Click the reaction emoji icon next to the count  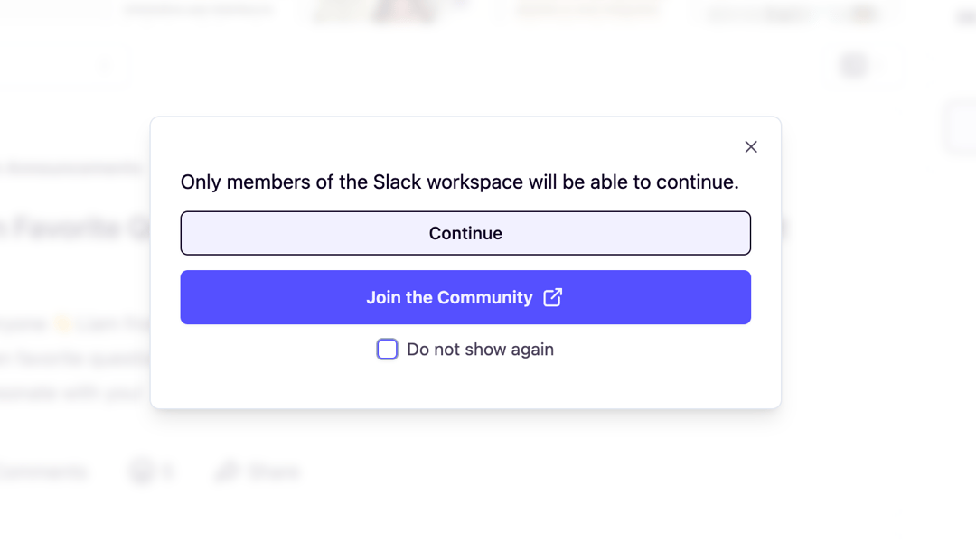pyautogui.click(x=140, y=471)
